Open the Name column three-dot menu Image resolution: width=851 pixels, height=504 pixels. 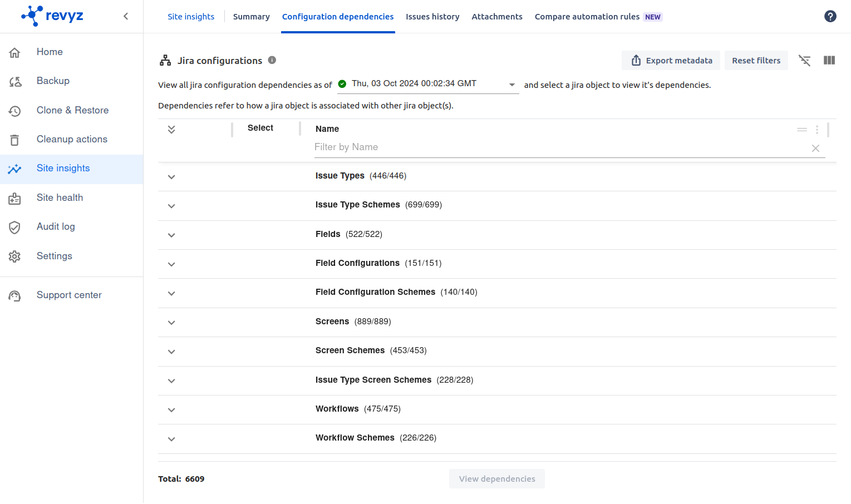[x=817, y=129]
